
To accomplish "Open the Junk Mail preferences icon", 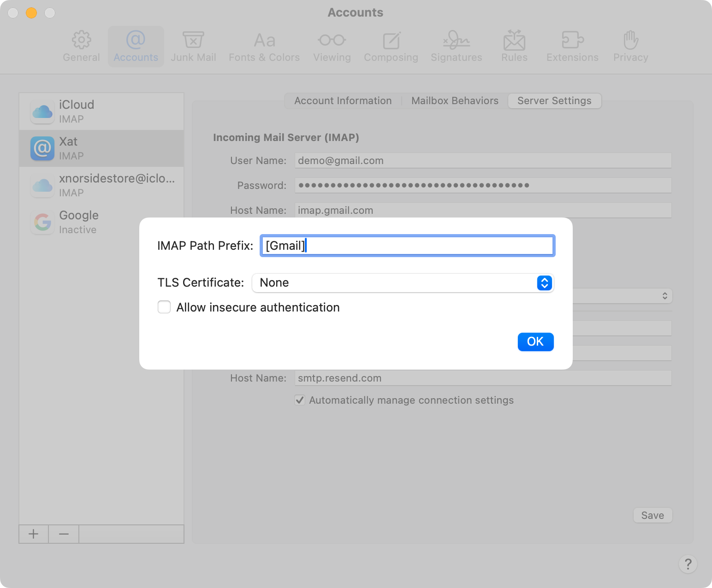I will (193, 47).
